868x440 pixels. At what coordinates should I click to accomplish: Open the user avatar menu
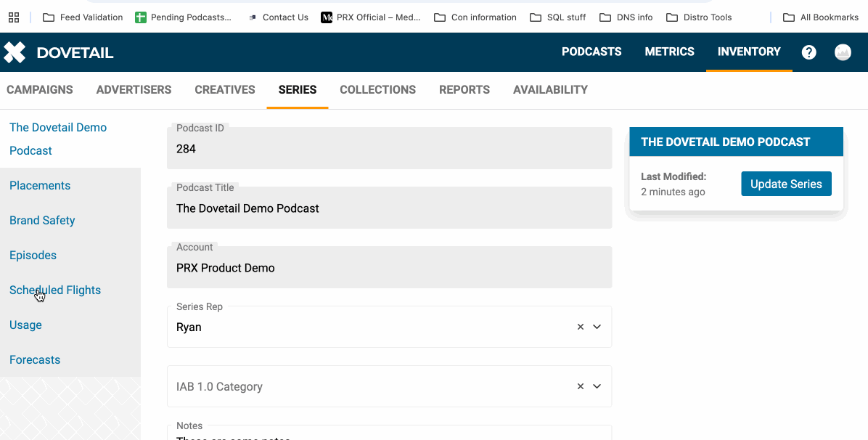coord(843,52)
